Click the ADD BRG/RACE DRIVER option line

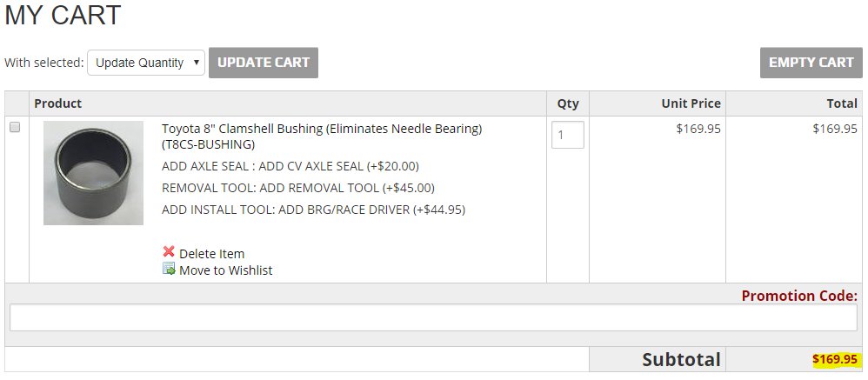tap(313, 210)
